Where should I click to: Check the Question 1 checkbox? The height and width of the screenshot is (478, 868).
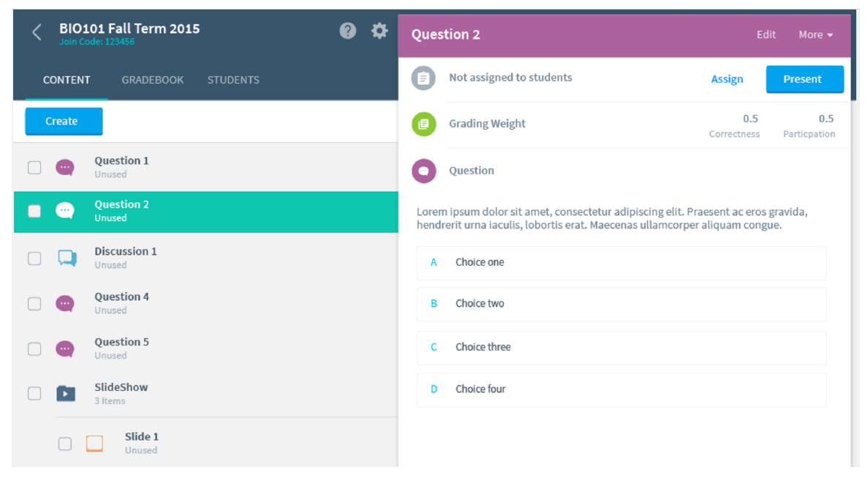(x=34, y=168)
